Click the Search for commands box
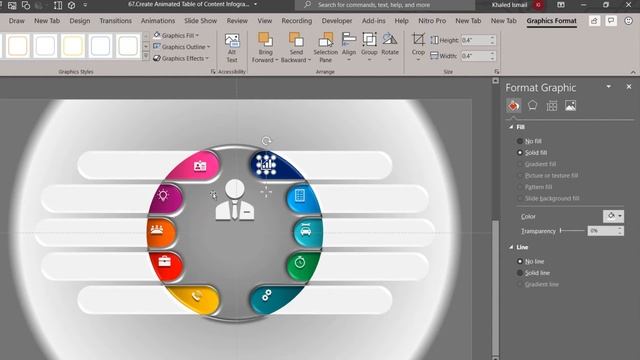The height and width of the screenshot is (360, 640). click(x=385, y=5)
